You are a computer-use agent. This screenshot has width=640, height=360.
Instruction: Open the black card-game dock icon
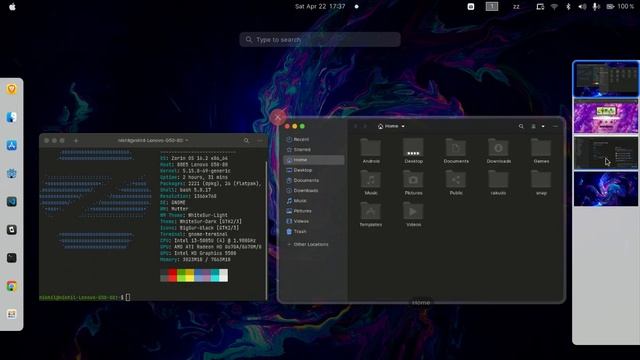coord(11,230)
